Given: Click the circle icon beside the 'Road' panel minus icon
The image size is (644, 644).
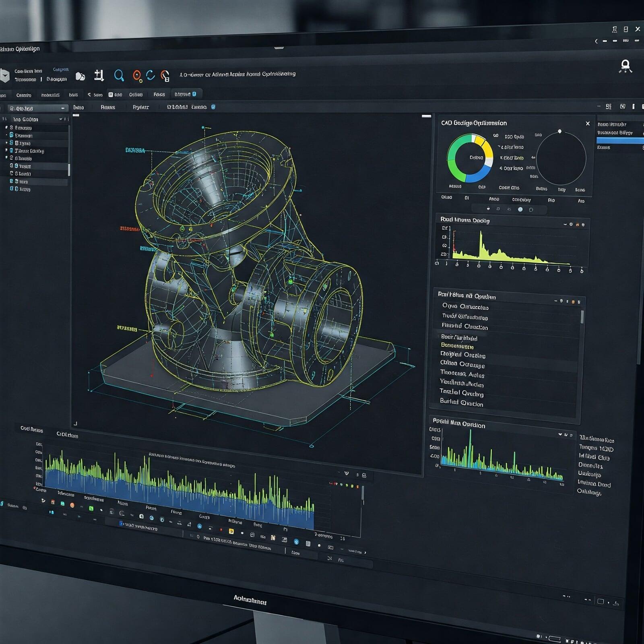Looking at the screenshot, I should coord(571,224).
